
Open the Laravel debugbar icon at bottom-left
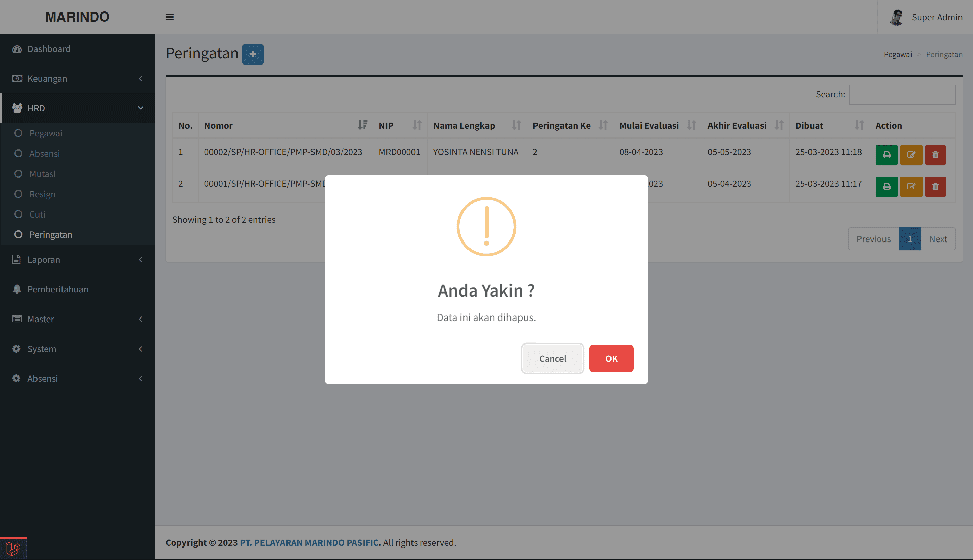point(13,549)
